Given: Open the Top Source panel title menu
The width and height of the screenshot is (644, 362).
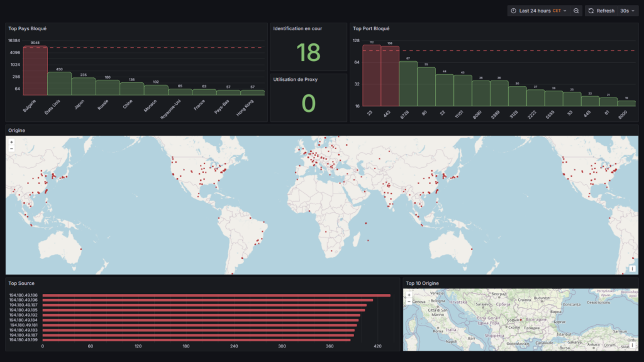Looking at the screenshot, I should pyautogui.click(x=21, y=283).
